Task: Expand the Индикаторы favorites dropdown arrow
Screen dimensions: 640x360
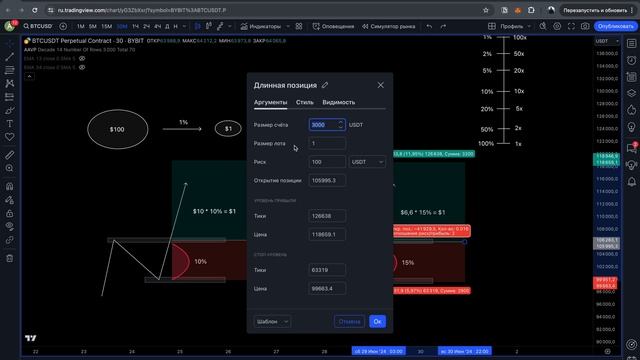Action: pos(288,26)
